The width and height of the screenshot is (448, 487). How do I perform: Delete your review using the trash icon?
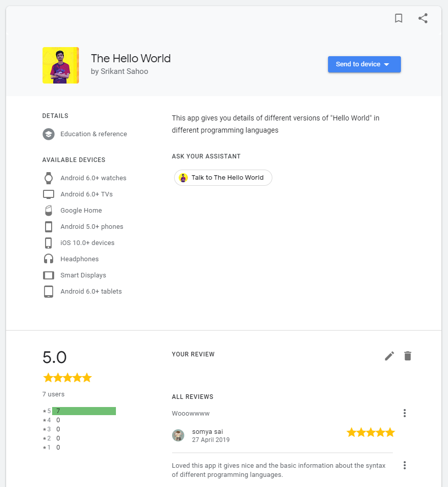(408, 356)
